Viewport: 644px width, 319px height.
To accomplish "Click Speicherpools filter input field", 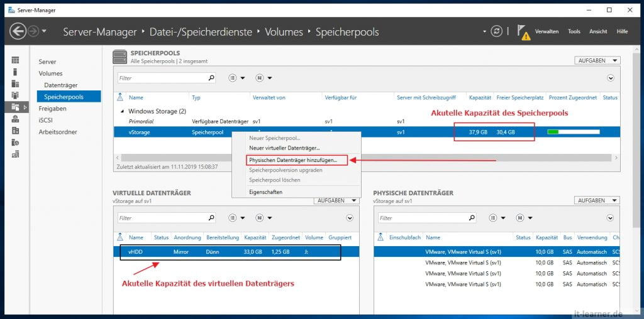I will coord(162,78).
